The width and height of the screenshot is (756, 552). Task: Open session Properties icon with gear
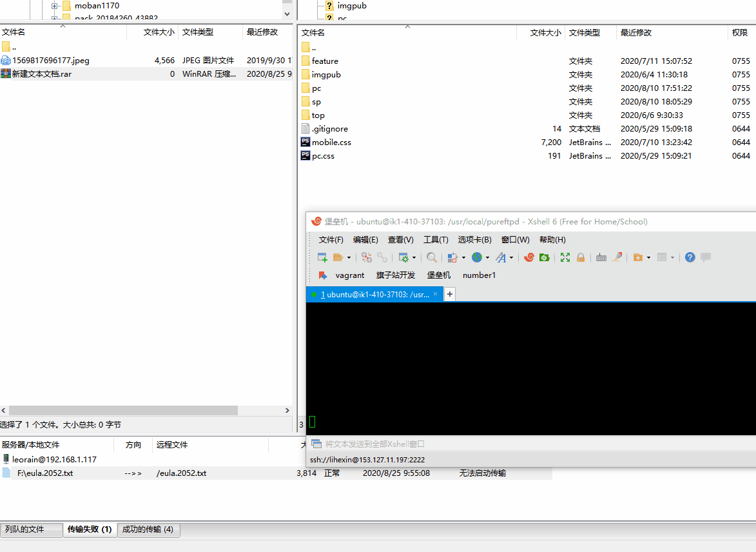tap(403, 258)
